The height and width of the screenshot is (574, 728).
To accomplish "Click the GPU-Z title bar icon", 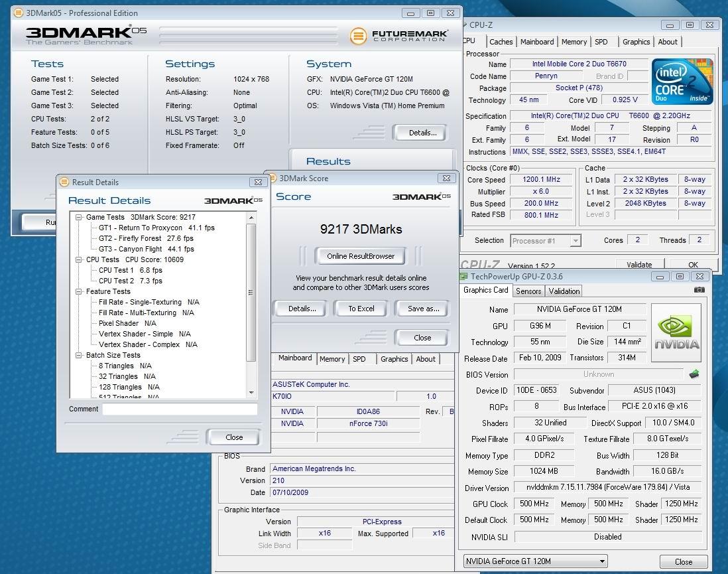I will (464, 276).
